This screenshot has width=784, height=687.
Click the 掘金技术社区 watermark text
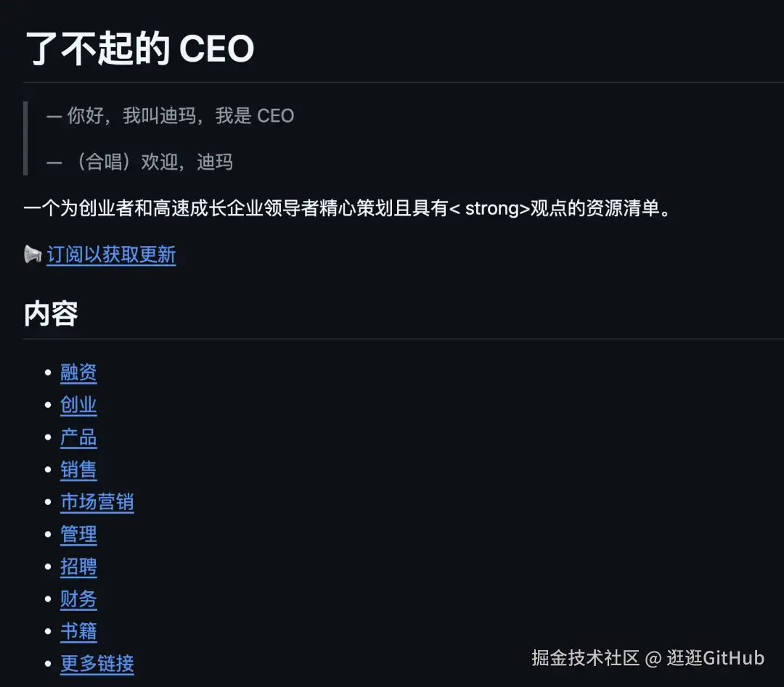click(585, 658)
